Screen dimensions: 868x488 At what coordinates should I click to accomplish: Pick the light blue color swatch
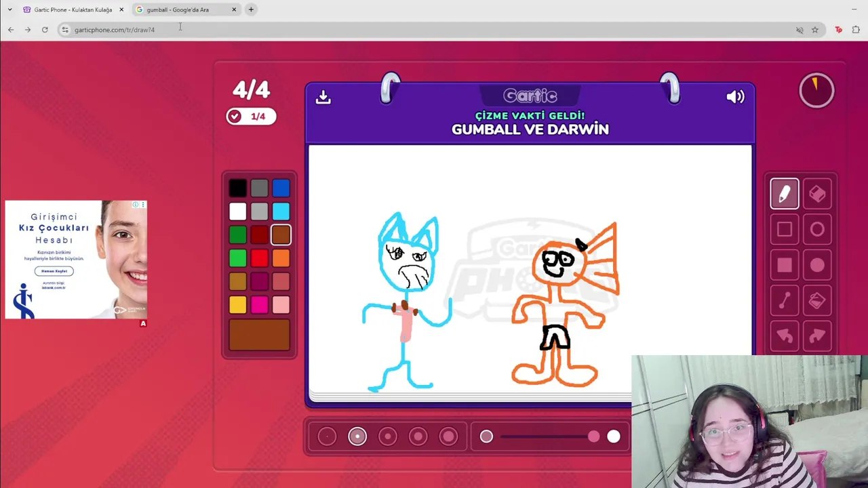(x=281, y=212)
